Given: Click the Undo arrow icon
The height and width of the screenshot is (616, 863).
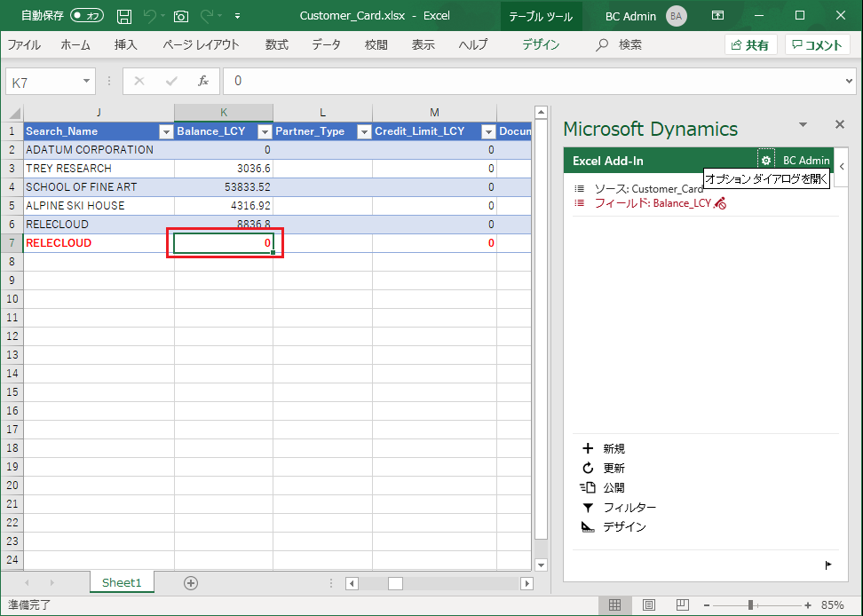Looking at the screenshot, I should (149, 16).
